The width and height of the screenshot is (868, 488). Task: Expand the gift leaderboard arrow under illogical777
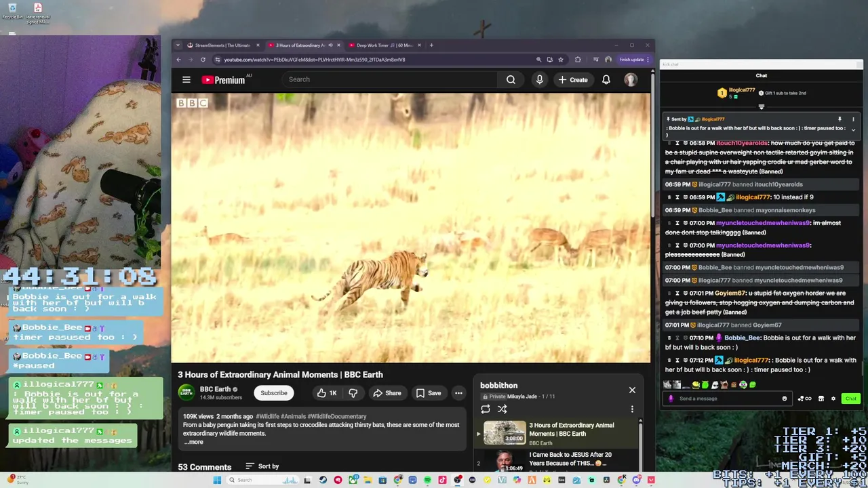pos(761,106)
